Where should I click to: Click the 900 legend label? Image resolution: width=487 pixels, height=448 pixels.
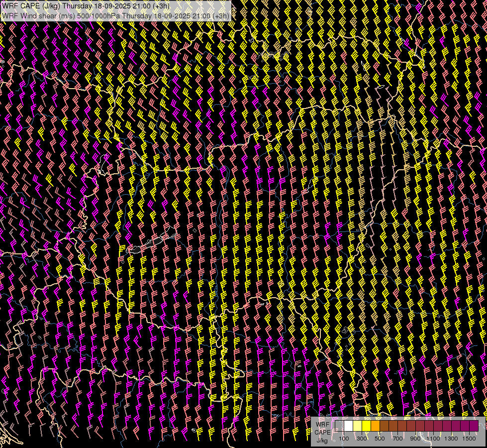point(415,439)
